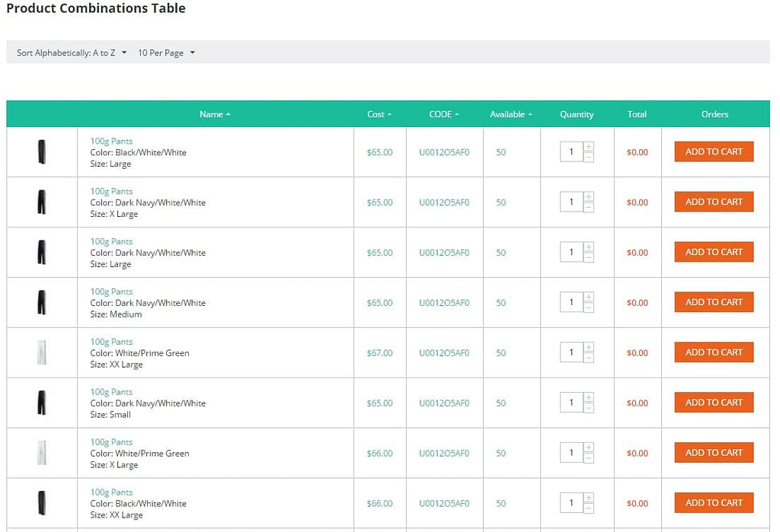Increase quantity for Dark Navy Small pants

tap(589, 398)
